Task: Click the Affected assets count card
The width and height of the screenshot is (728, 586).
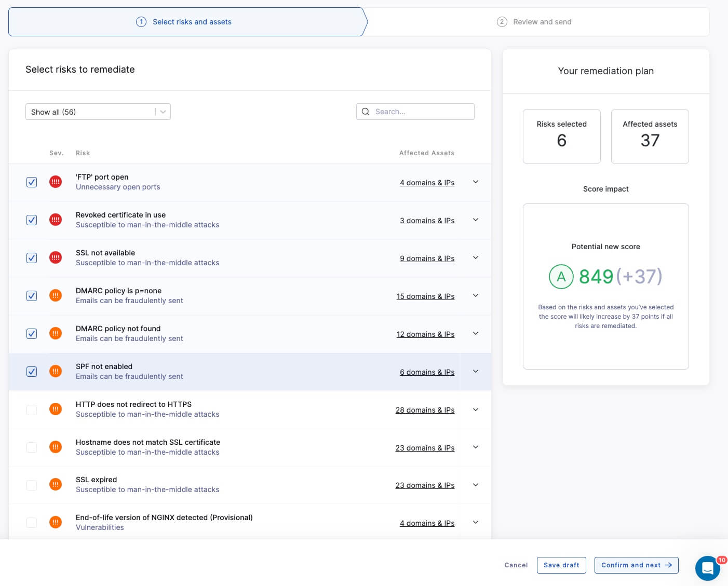Action: [x=650, y=137]
